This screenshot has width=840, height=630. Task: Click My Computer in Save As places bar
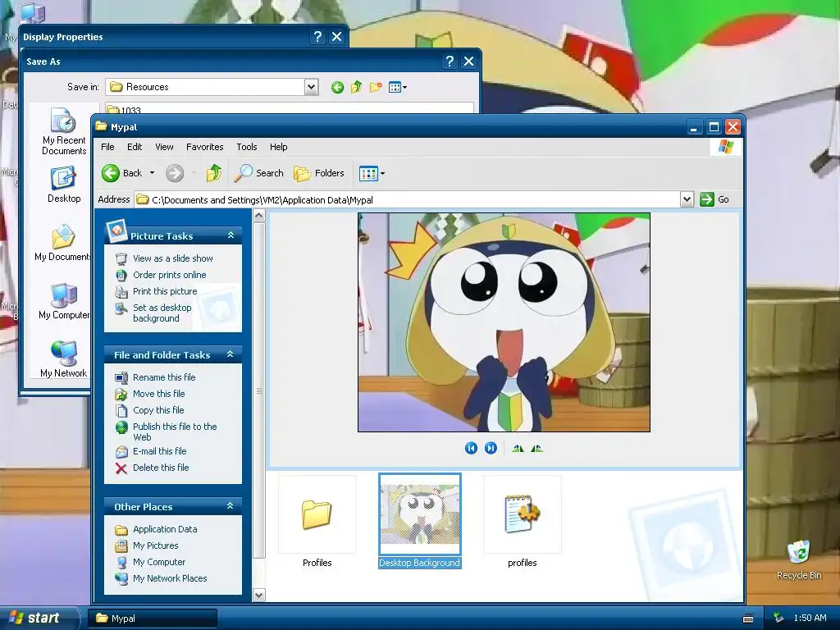64,302
